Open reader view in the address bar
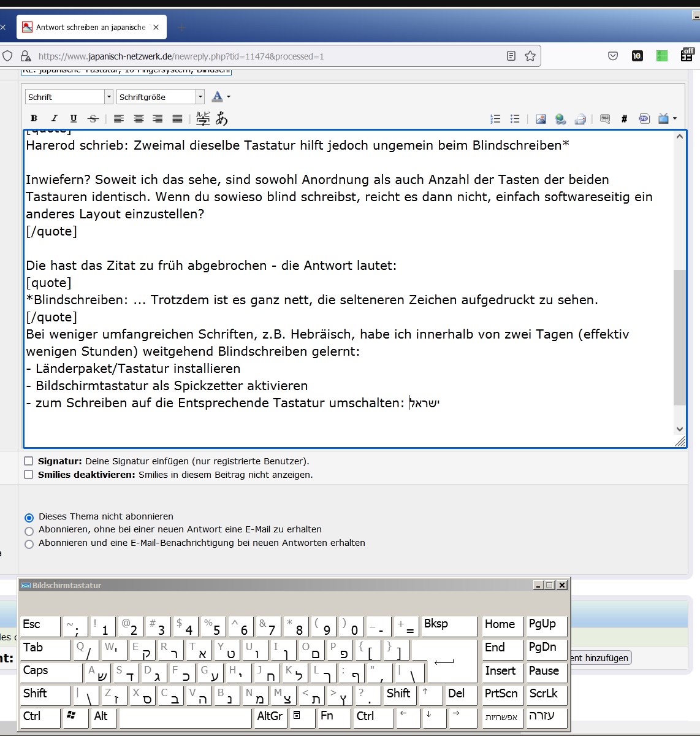 pos(511,56)
